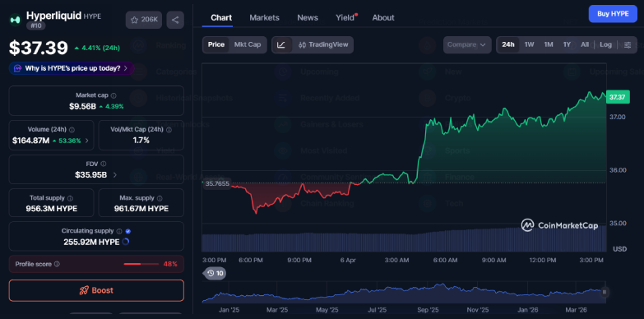Click the 255.92M HYPE circulating supply
This screenshot has height=319, width=644.
pos(91,243)
